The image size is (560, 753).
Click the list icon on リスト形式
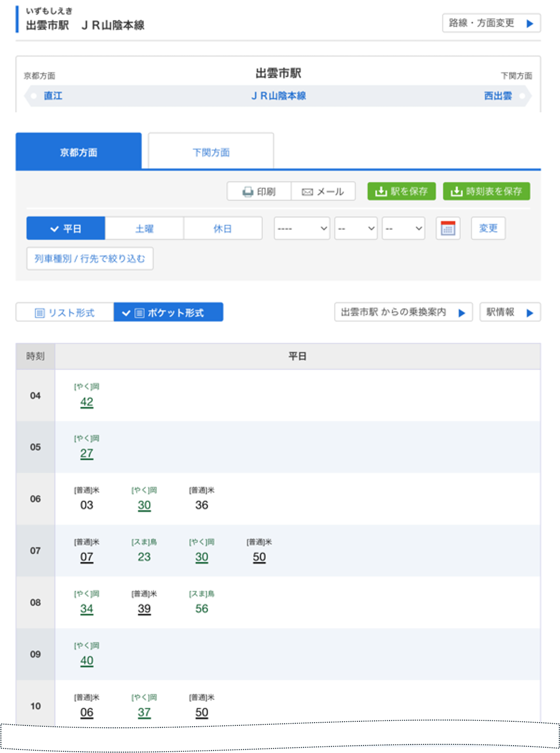click(39, 313)
